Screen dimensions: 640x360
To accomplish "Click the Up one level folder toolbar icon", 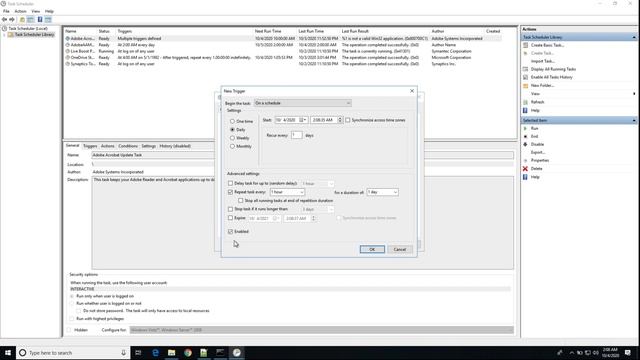I will [x=22, y=19].
